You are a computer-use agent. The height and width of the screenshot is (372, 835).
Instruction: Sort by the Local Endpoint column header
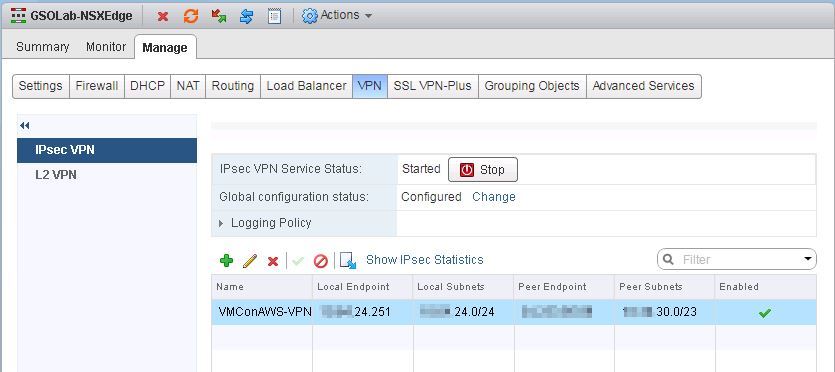[x=362, y=287]
